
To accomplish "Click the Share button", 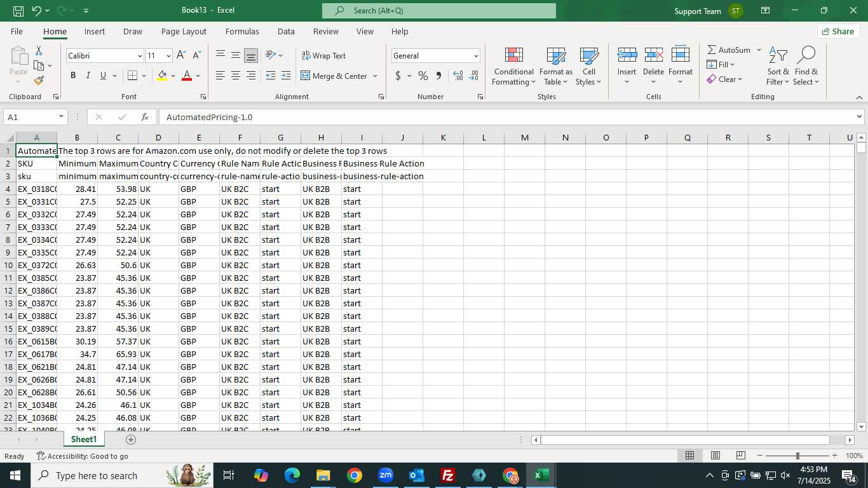I will 839,31.
